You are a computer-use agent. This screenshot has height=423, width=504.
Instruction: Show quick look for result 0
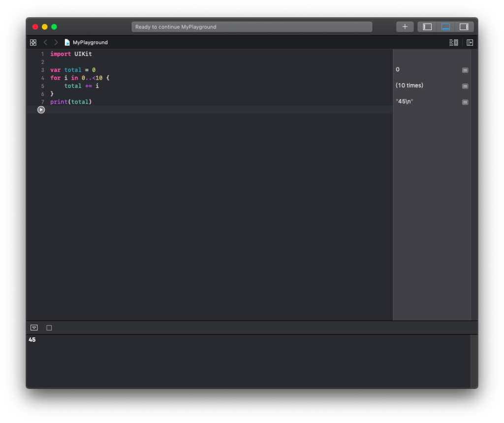click(x=465, y=70)
